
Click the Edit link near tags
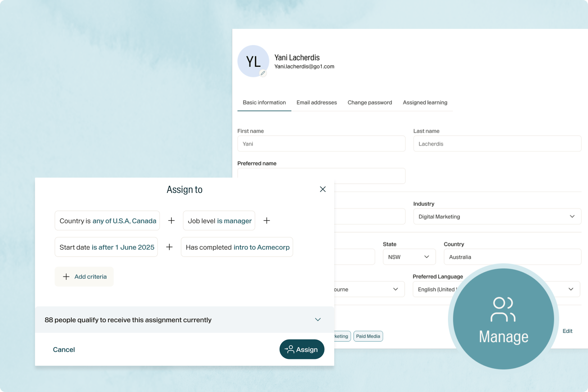[x=567, y=331]
